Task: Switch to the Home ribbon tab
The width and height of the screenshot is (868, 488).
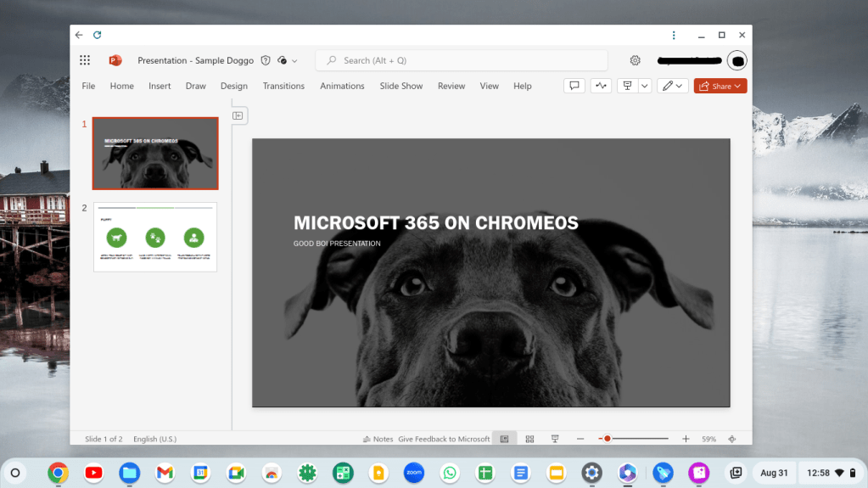Action: pyautogui.click(x=122, y=86)
